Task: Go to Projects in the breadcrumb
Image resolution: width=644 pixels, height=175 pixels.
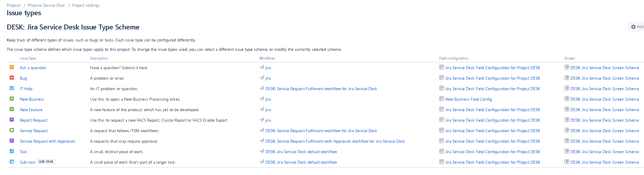Action: [x=14, y=5]
